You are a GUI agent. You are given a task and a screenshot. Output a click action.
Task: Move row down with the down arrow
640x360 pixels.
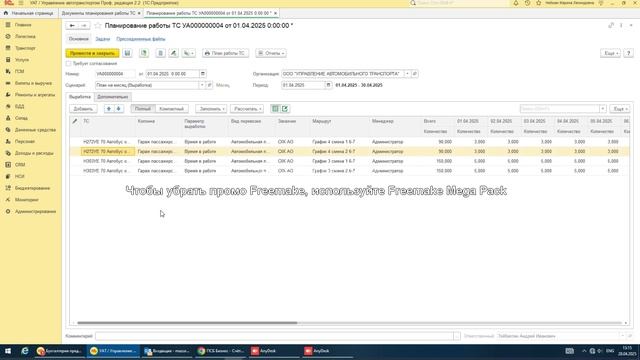pyautogui.click(x=119, y=109)
